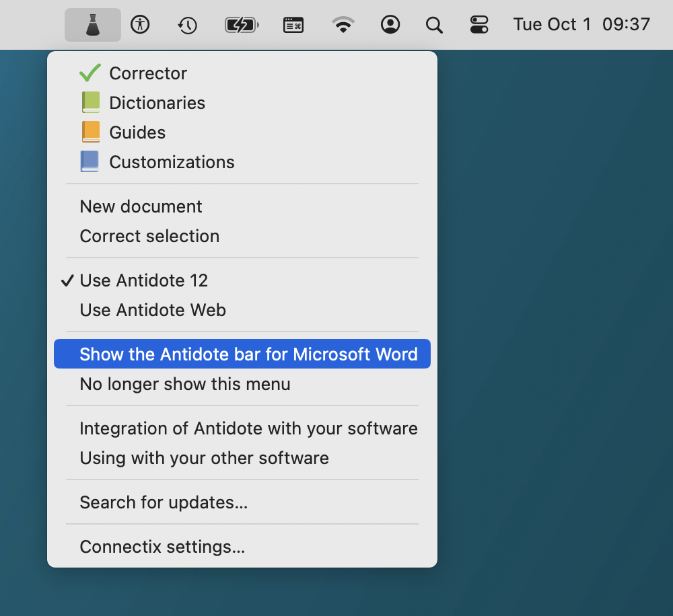The height and width of the screenshot is (616, 673).
Task: Choose Search for updates…
Action: pos(242,502)
